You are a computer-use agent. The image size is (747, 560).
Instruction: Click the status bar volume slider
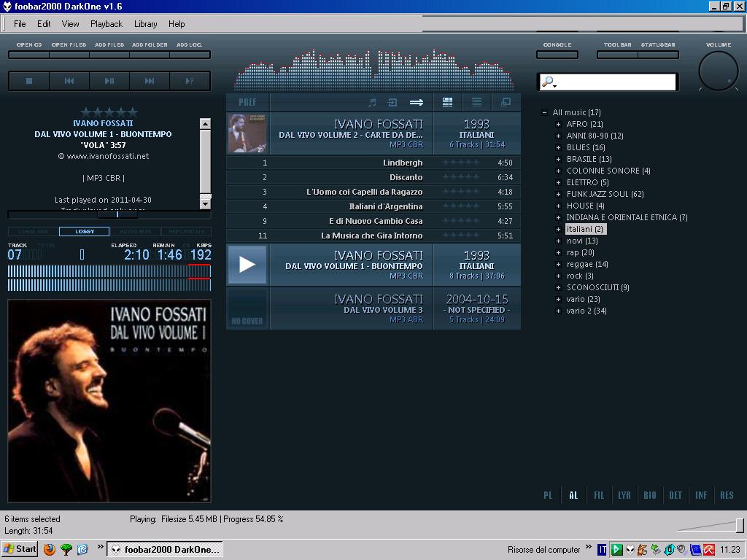click(x=710, y=526)
